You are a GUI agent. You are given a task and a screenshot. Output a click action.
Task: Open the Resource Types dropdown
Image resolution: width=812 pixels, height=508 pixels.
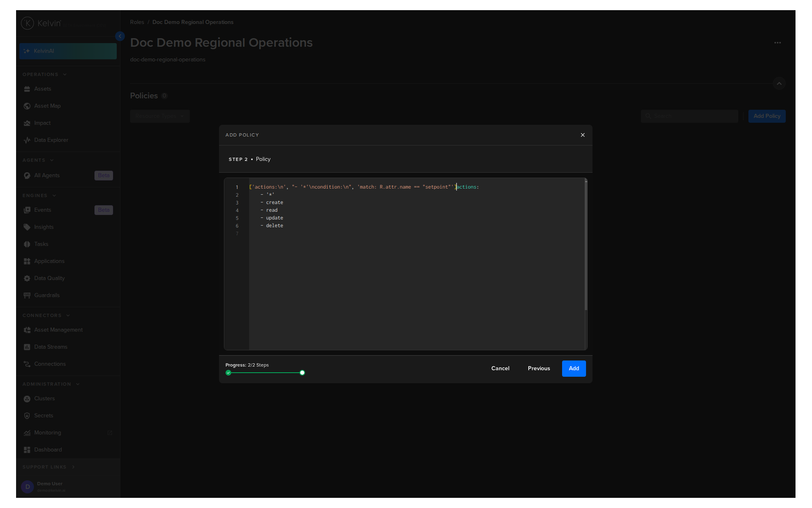(x=160, y=116)
